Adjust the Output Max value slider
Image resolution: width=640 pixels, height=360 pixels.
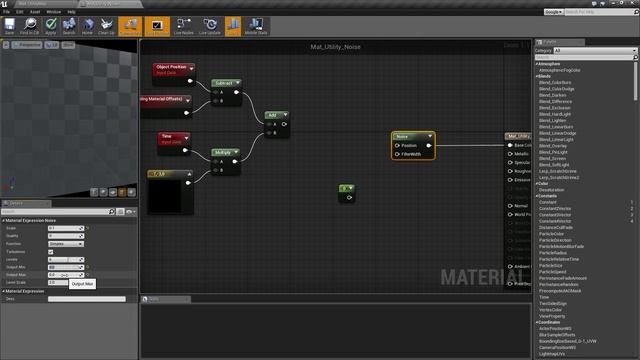click(66, 275)
